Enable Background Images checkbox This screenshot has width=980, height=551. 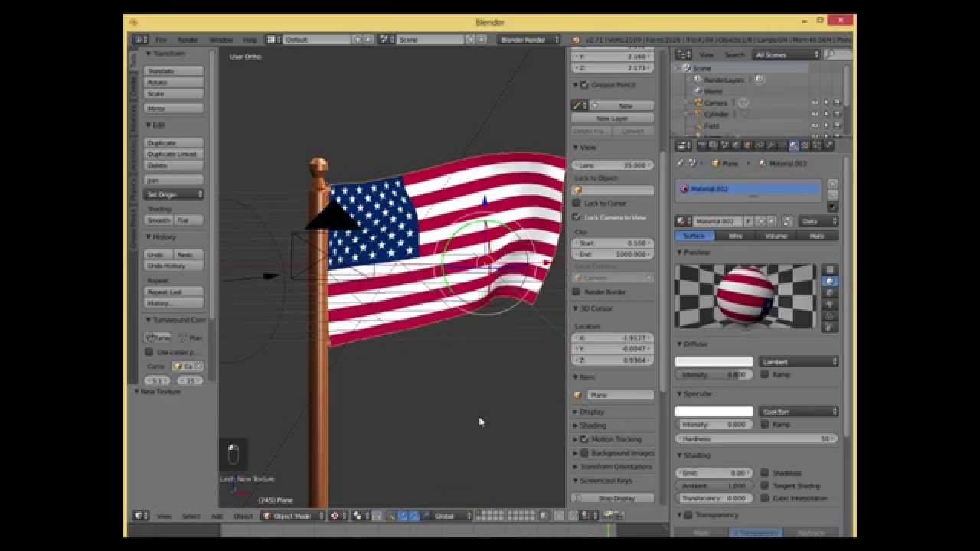(x=584, y=453)
